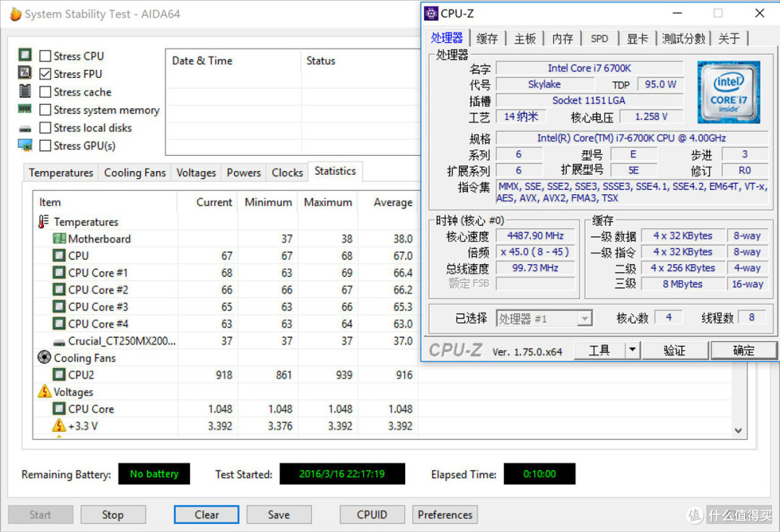The height and width of the screenshot is (532, 780).
Task: Click the statistics list scroll-down arrow
Action: (737, 430)
